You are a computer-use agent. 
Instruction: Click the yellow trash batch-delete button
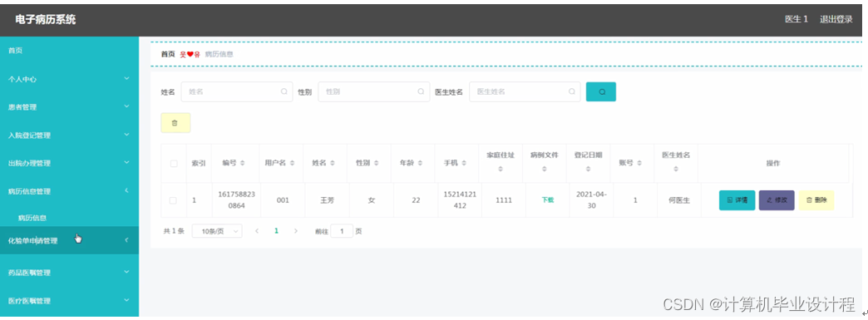pos(175,123)
